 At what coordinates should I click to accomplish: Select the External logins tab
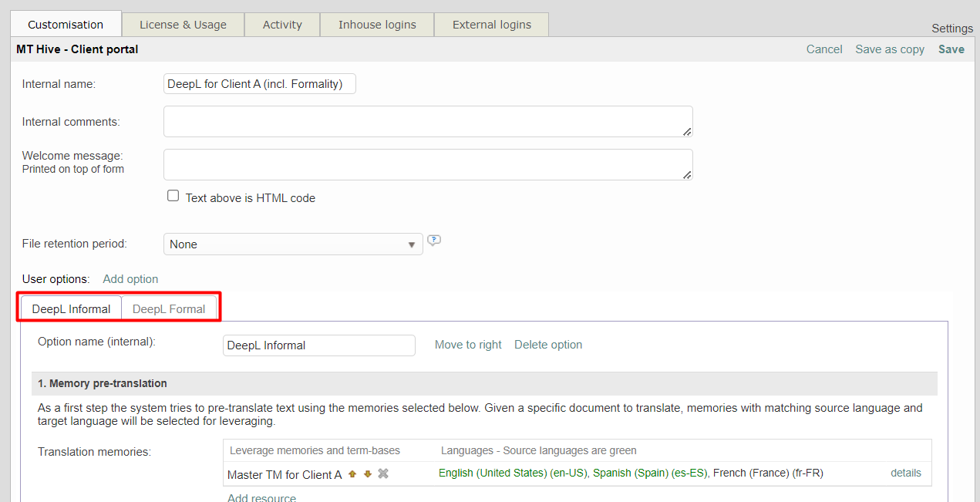(491, 25)
